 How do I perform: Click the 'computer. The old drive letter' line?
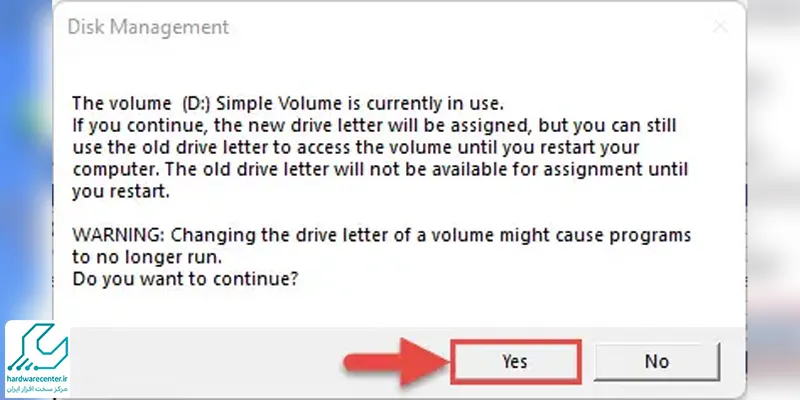(380, 170)
